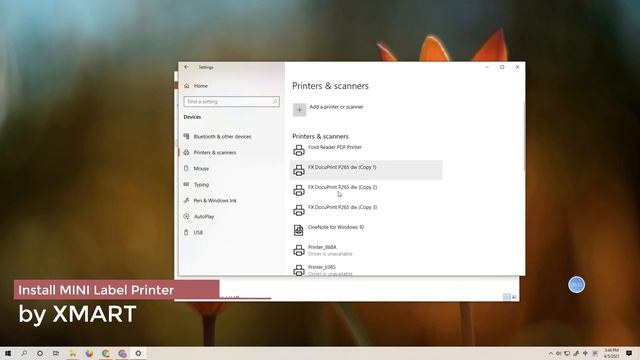640x360 pixels.
Task: Click the large icons view icon in back window
Action: (x=514, y=297)
